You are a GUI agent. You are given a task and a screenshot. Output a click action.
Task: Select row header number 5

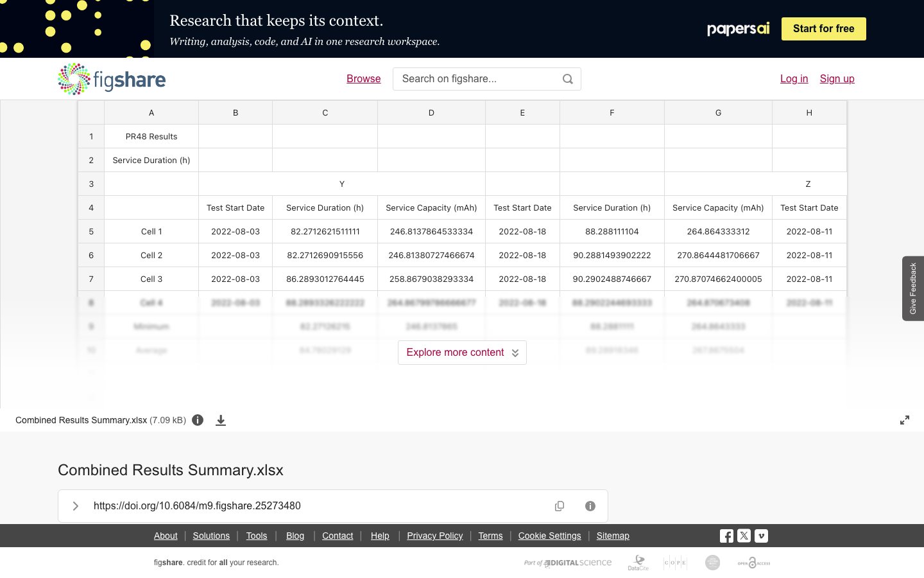coord(91,231)
